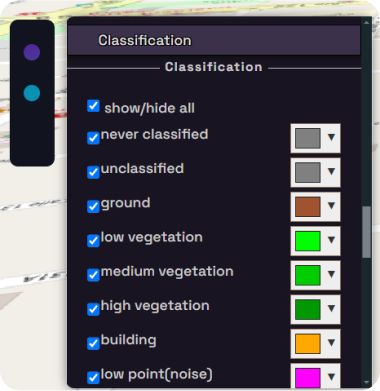Open color dropdown arrow for low vegetation
Viewport: 380px width, 391px height.
331,240
